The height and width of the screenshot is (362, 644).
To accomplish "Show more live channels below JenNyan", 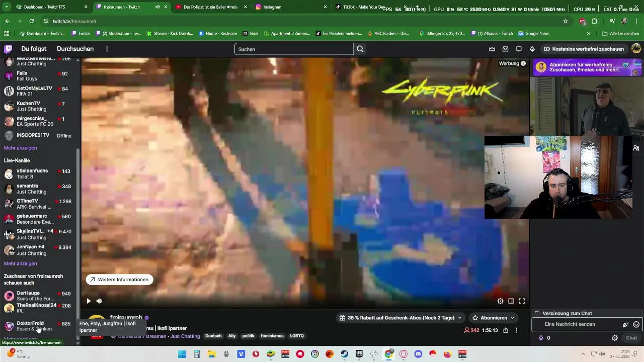I will click(20, 263).
